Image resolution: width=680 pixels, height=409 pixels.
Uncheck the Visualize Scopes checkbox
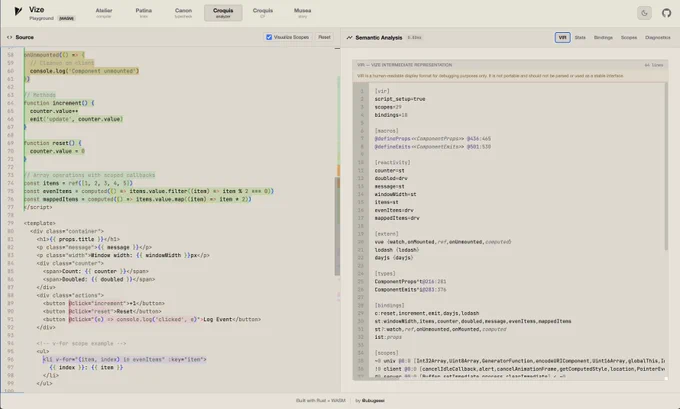pos(269,37)
